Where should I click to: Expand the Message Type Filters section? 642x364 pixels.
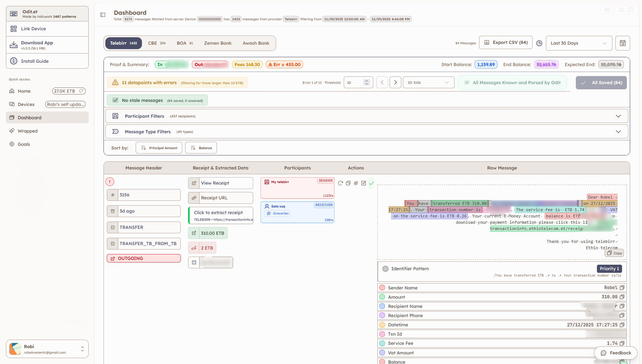[x=619, y=131]
